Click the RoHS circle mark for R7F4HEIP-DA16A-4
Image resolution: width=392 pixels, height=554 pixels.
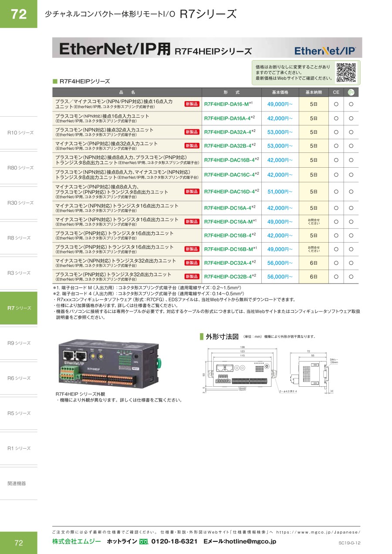pyautogui.click(x=351, y=118)
